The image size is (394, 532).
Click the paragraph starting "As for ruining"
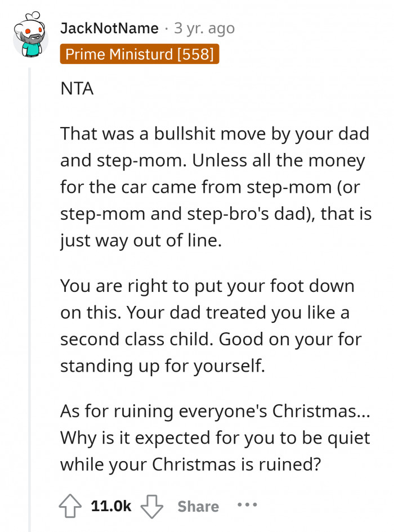tap(215, 438)
